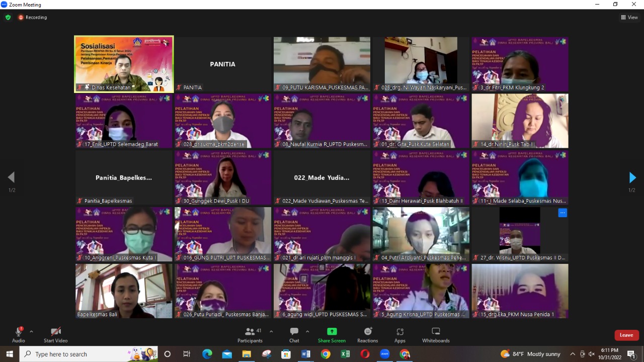Select the Dinas Kesehatan speaker video tile
This screenshot has width=644, height=362.
coord(124,64)
